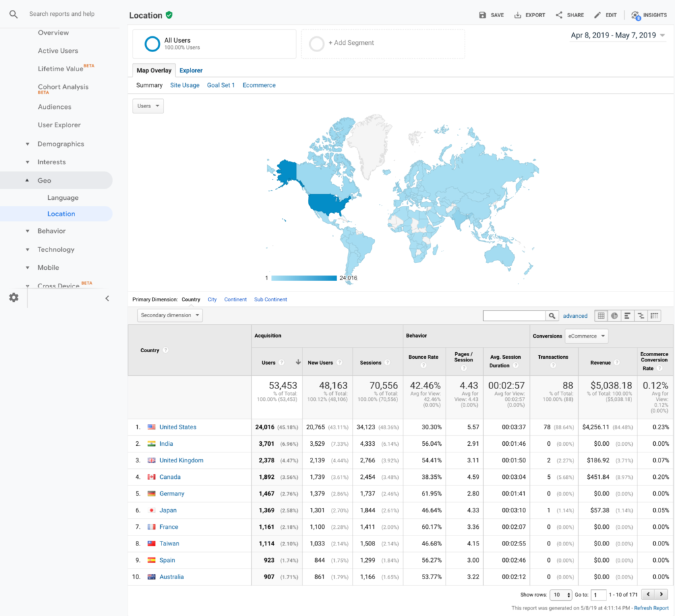The height and width of the screenshot is (616, 675).
Task: Expand the Demographics section
Action: click(x=60, y=144)
